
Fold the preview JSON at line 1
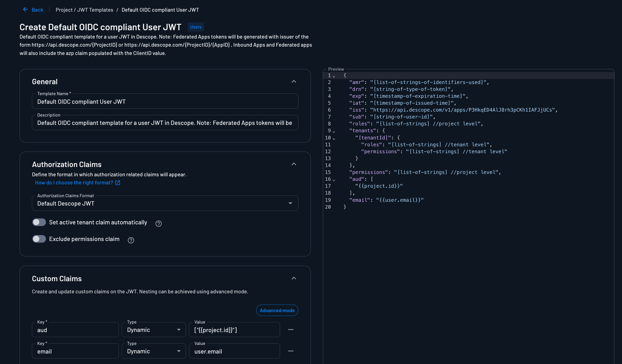click(x=334, y=76)
